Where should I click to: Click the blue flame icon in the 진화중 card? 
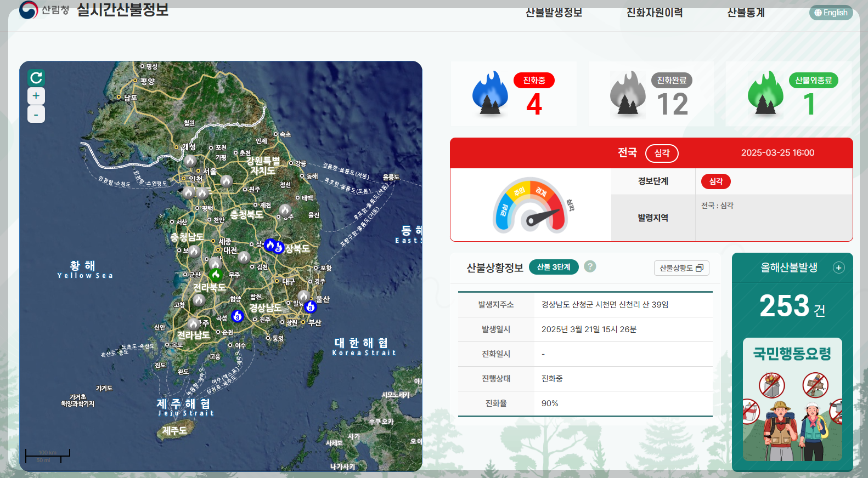(491, 93)
